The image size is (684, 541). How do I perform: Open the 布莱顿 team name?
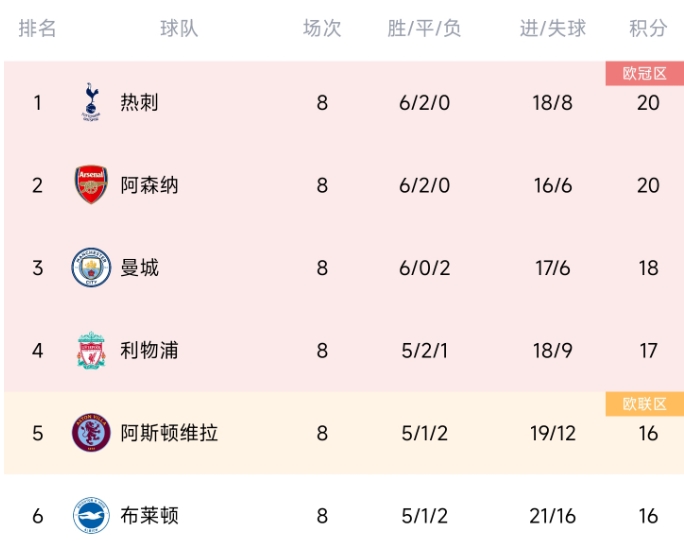pos(149,516)
